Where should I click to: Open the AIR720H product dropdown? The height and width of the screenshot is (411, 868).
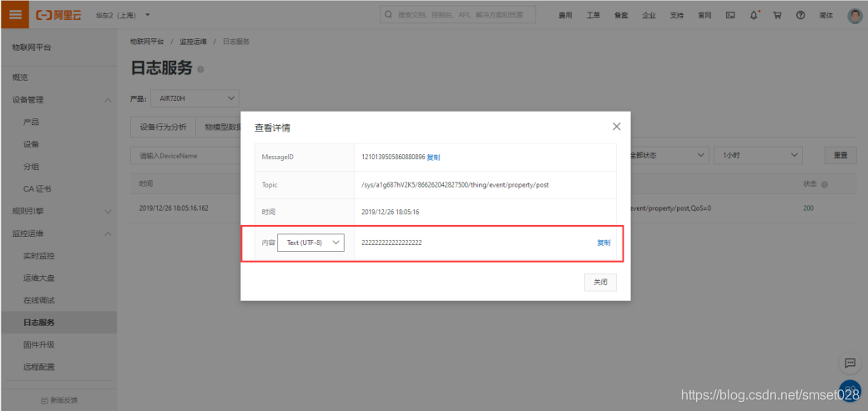[194, 98]
